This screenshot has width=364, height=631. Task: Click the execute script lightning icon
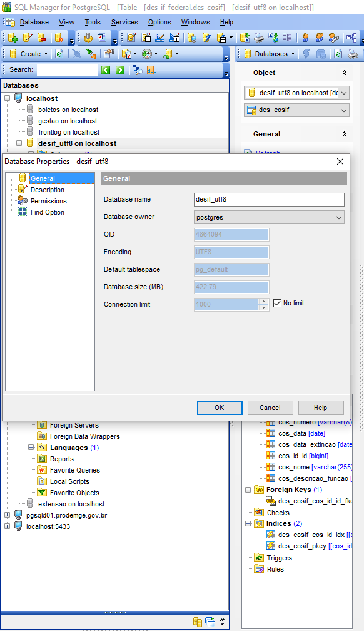click(206, 38)
